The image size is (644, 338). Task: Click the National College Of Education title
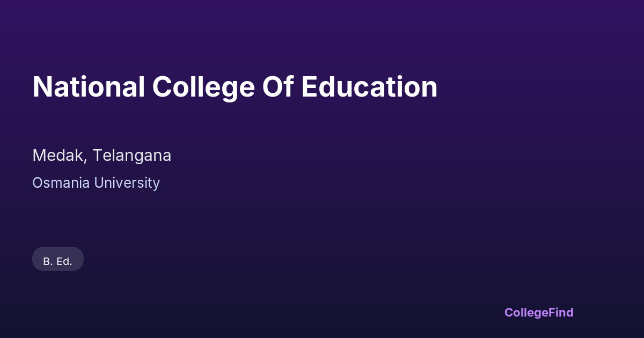pyautogui.click(x=235, y=87)
